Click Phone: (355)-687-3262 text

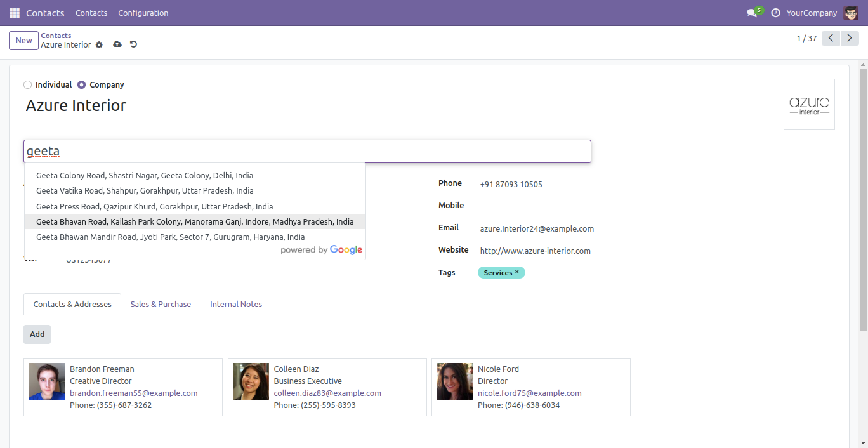click(x=110, y=405)
